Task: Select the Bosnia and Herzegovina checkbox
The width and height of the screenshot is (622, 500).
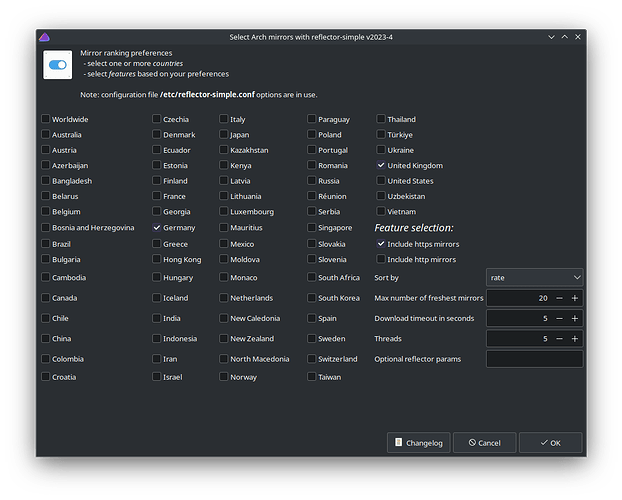Action: (x=46, y=227)
